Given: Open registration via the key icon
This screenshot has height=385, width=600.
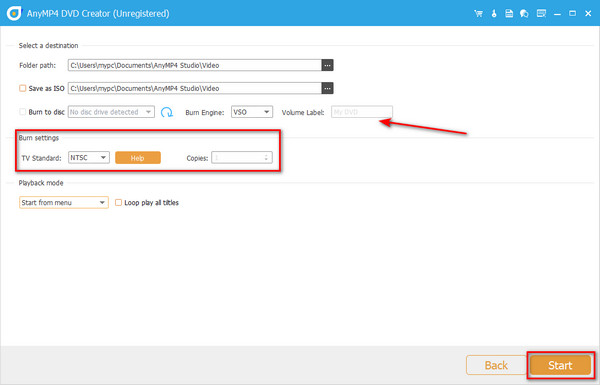Looking at the screenshot, I should pyautogui.click(x=494, y=14).
